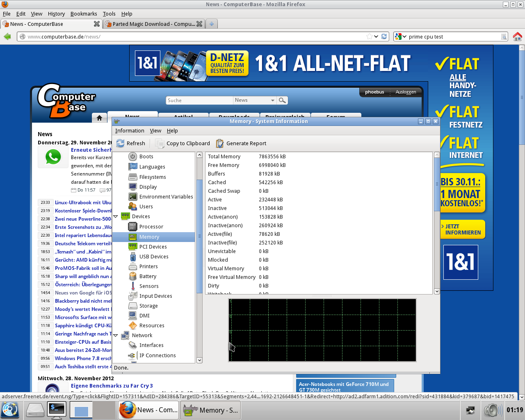Select the Interfaces network icon

click(132, 345)
